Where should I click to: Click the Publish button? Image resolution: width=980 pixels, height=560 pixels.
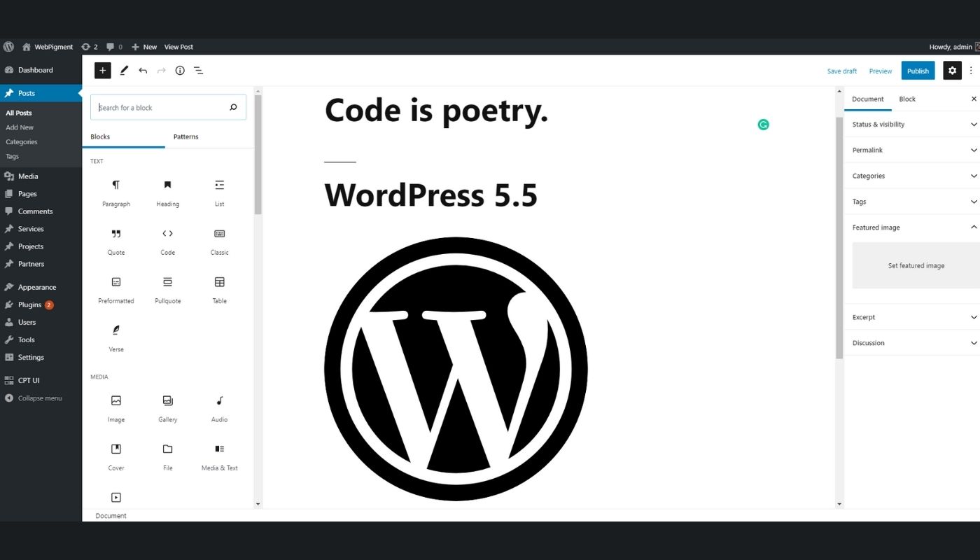coord(918,71)
